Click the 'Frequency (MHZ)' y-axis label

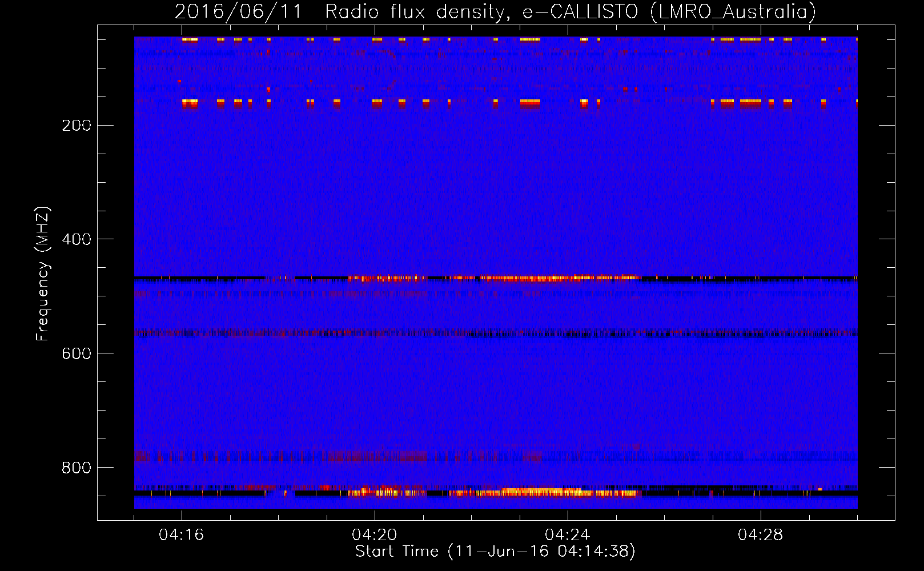(43, 274)
